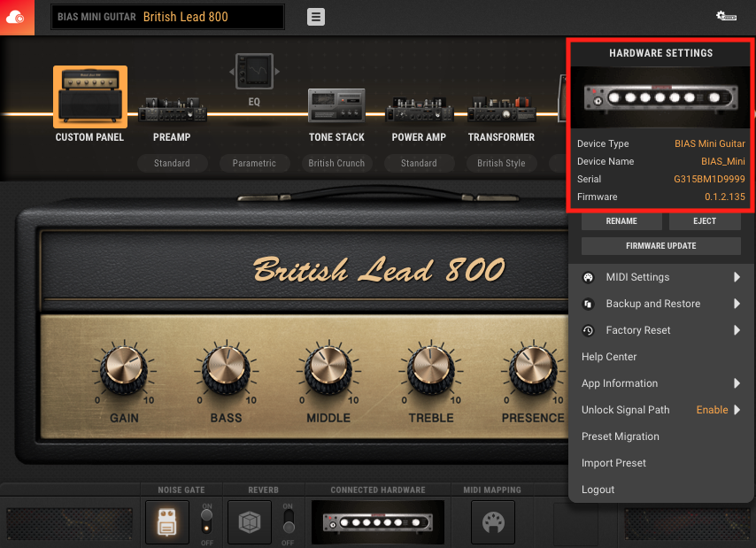Toggle the Reverb on/off switch

[288, 522]
